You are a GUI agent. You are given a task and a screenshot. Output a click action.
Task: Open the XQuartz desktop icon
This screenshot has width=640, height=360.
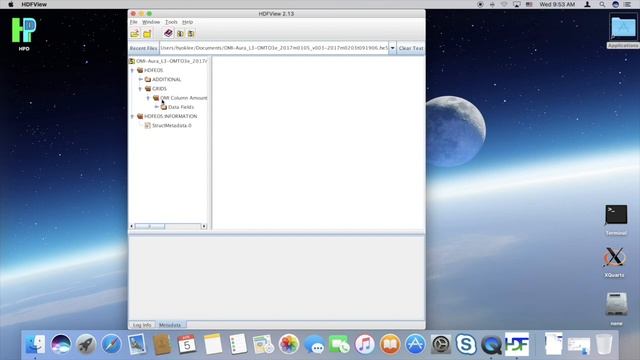pos(614,258)
